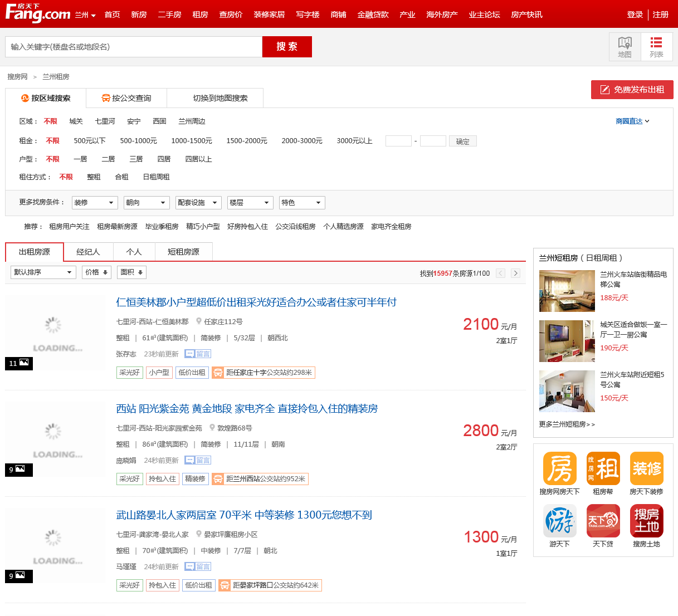Click location pin next to 晏家坪廉租房小区
This screenshot has width=678, height=616.
tap(198, 534)
